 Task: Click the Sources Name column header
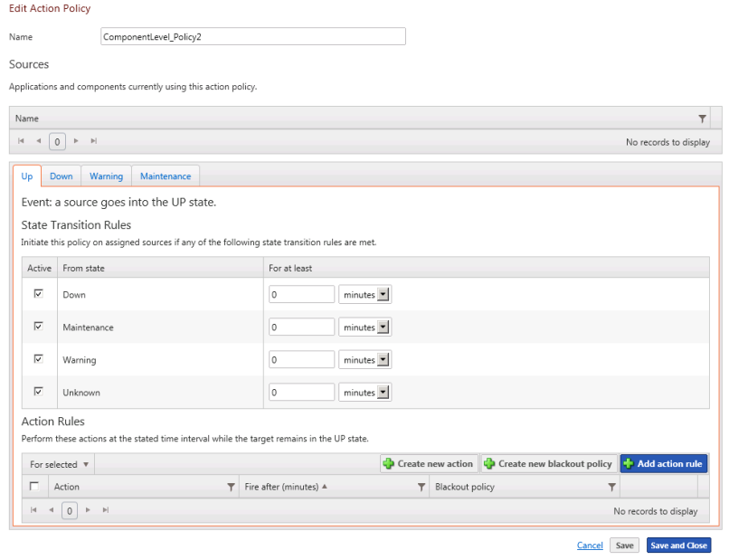27,119
